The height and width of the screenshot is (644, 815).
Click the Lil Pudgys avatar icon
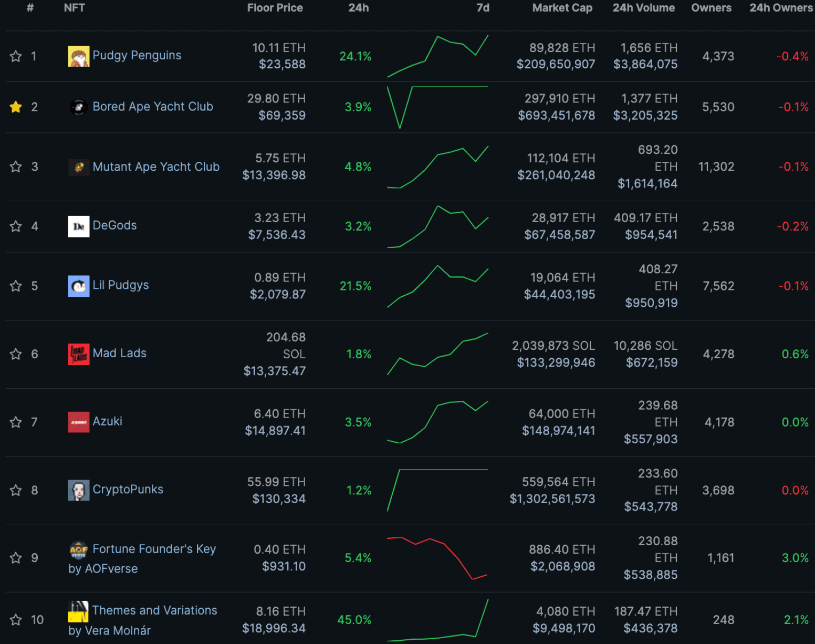pos(79,286)
